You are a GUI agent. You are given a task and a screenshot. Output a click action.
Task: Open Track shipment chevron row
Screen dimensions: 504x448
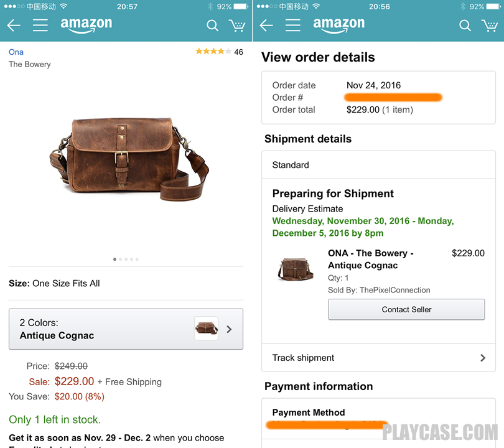pos(379,358)
